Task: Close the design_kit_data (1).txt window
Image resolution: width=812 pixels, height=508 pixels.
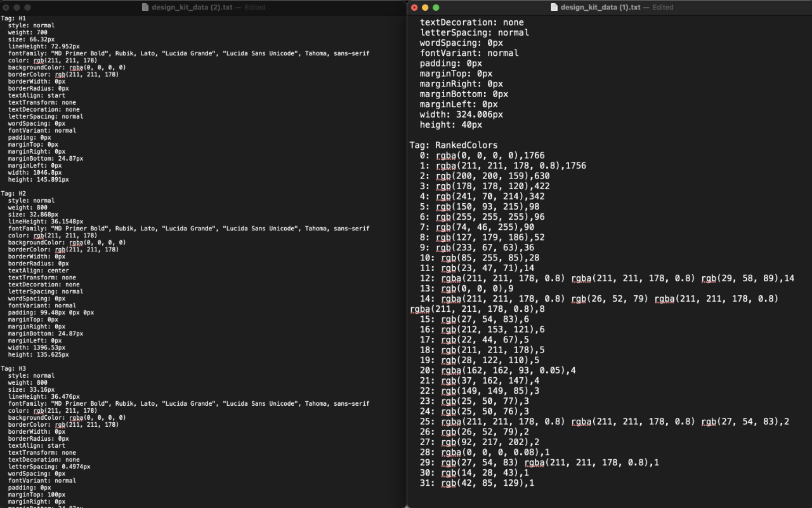Action: point(414,8)
